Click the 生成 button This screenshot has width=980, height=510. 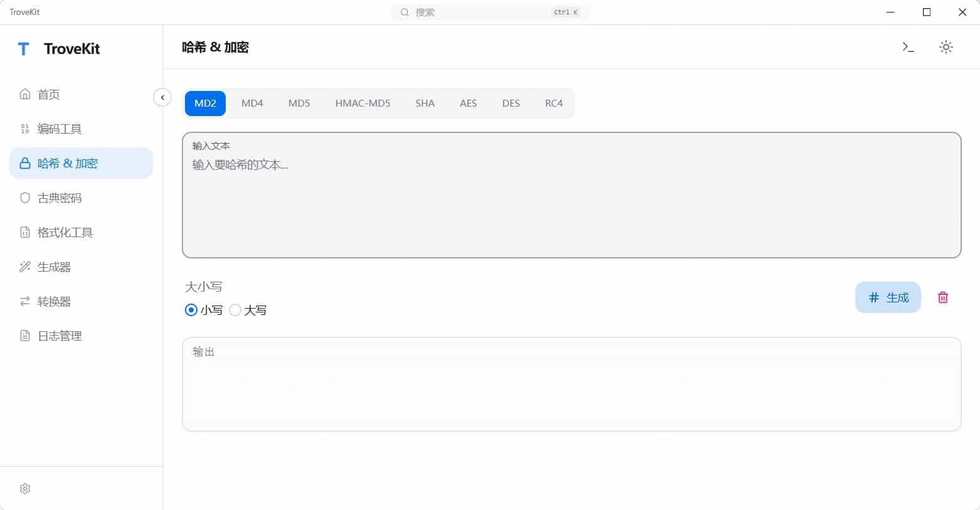(888, 297)
